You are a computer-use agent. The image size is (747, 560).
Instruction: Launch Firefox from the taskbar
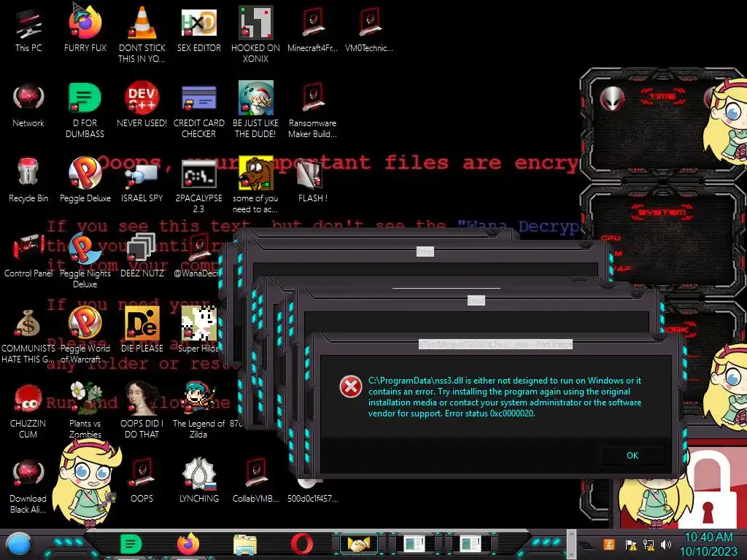[188, 544]
